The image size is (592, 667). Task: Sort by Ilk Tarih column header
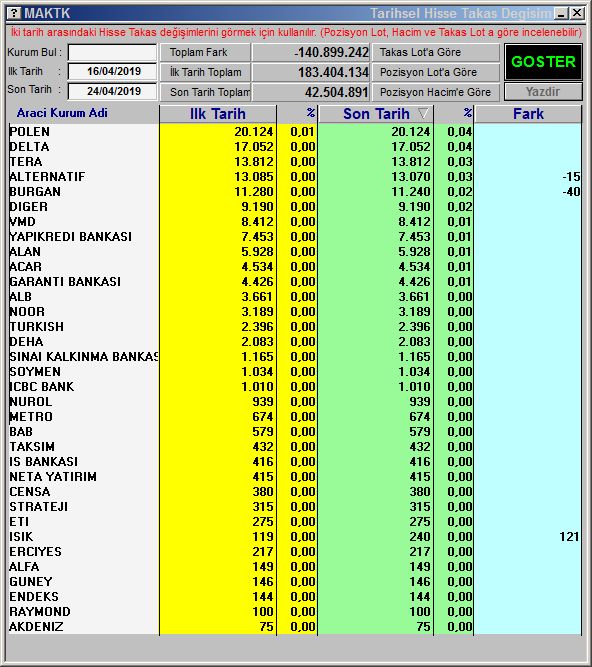click(x=218, y=114)
